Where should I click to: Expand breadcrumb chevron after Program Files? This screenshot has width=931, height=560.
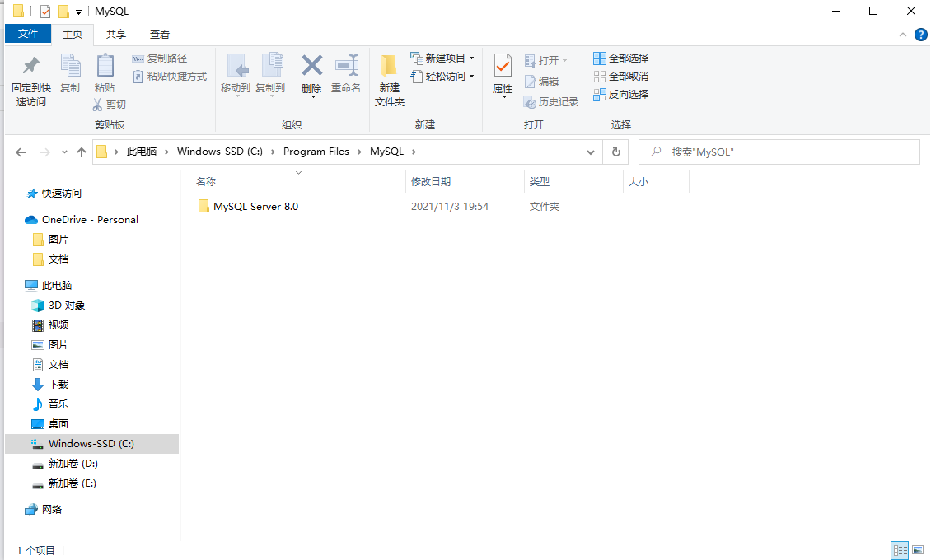coord(359,152)
